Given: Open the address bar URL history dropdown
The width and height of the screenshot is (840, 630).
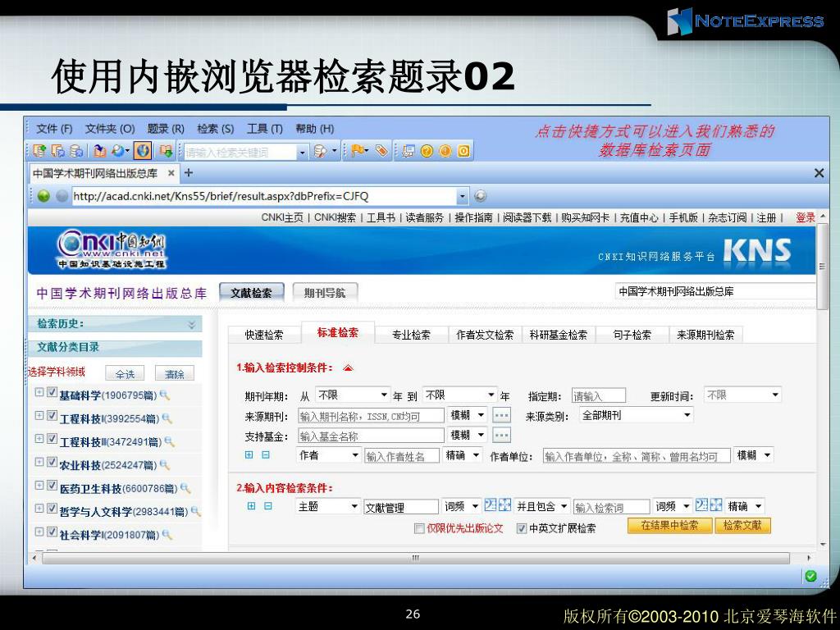Looking at the screenshot, I should 463,196.
